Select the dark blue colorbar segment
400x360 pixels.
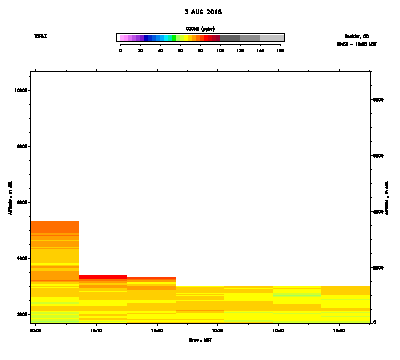[x=146, y=38]
